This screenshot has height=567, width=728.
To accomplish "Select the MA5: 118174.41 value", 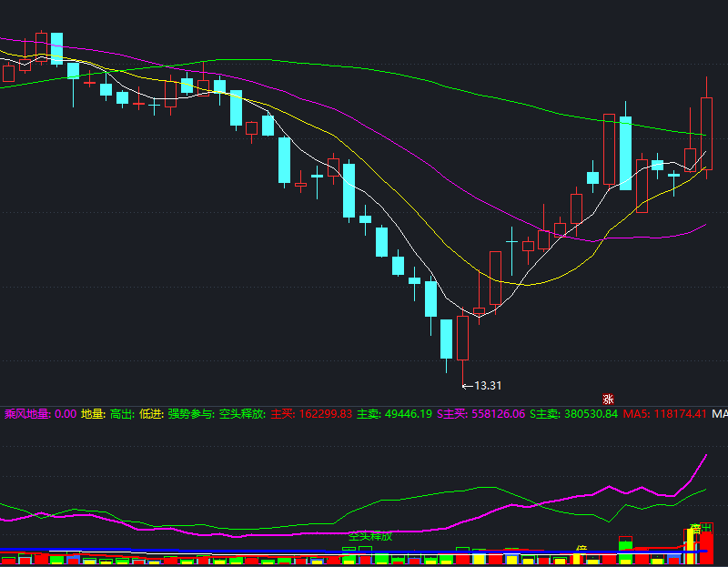I will pos(665,414).
